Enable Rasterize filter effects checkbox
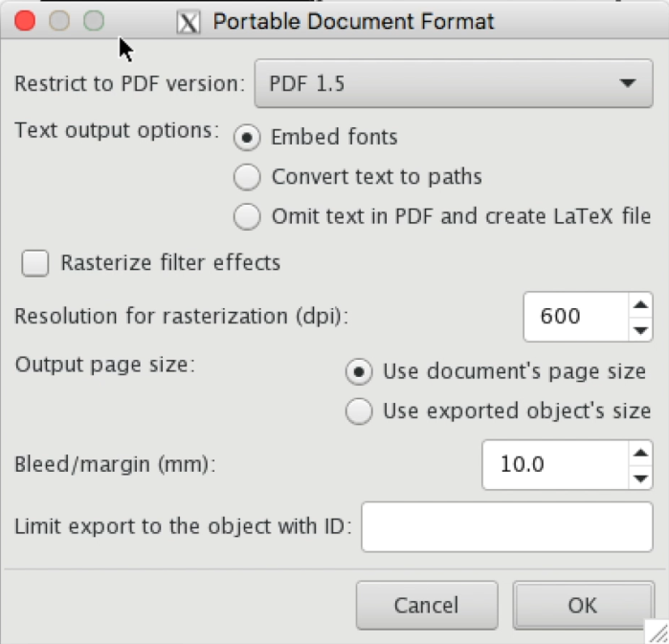669x644 pixels. (35, 263)
